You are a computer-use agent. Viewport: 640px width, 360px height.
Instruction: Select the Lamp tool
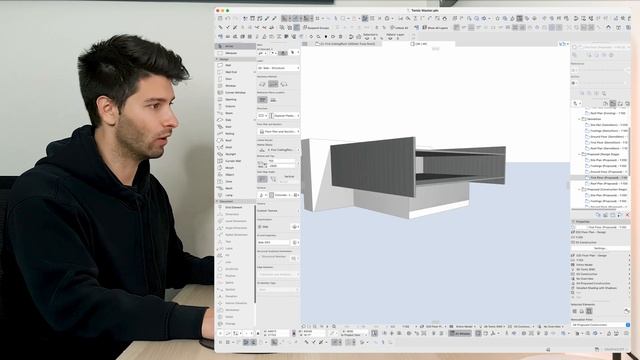[235, 195]
